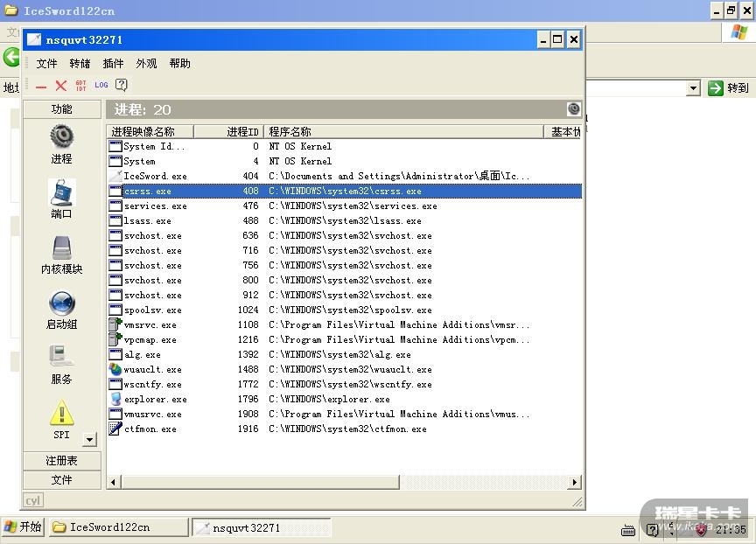Click the help icon in system tray

(x=652, y=531)
